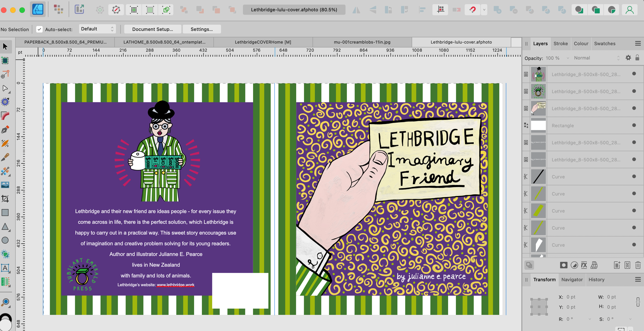The image size is (644, 331).
Task: Switch to Export Persona icon
Action: [x=79, y=10]
